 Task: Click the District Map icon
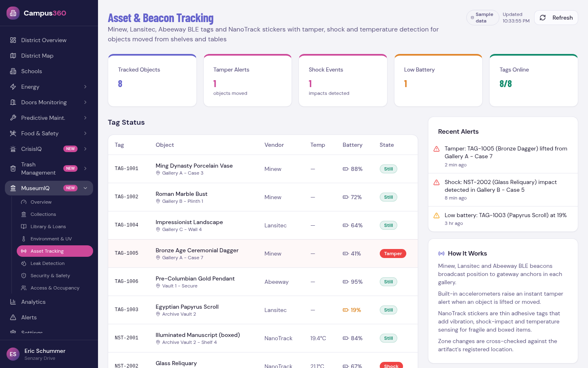pos(13,56)
